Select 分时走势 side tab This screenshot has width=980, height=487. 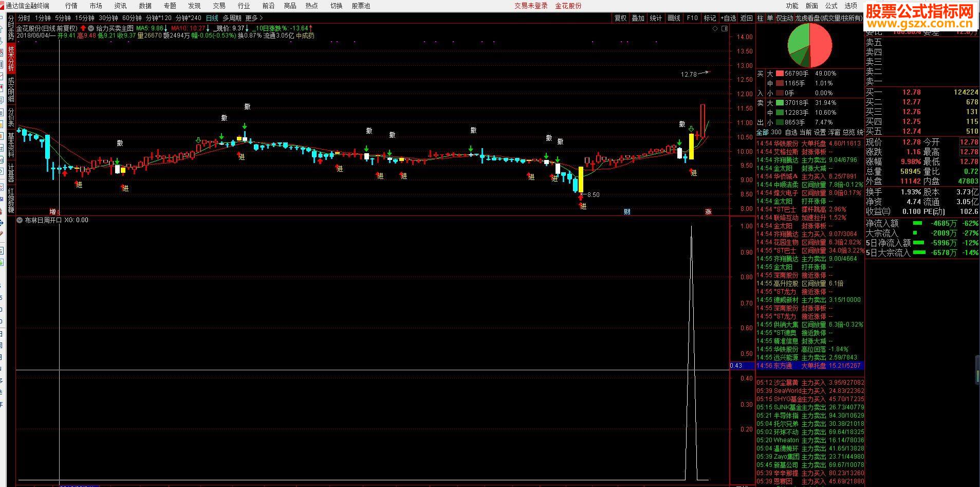tap(11, 28)
